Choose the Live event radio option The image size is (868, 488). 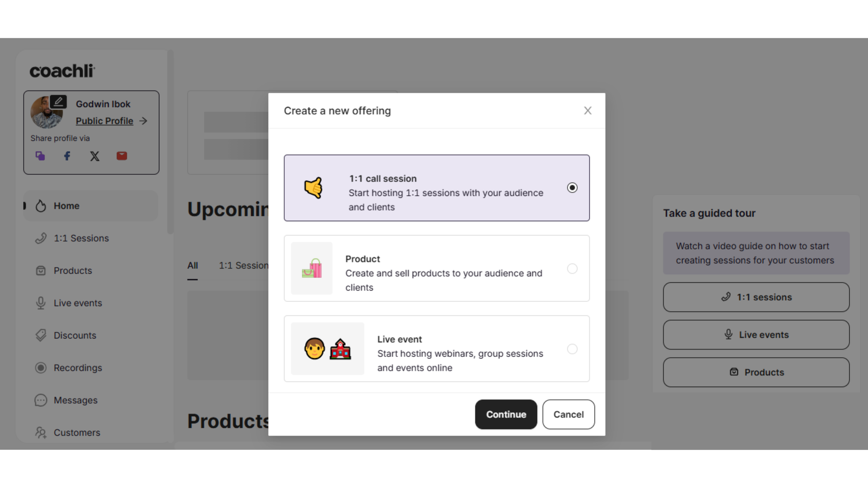[572, 349]
